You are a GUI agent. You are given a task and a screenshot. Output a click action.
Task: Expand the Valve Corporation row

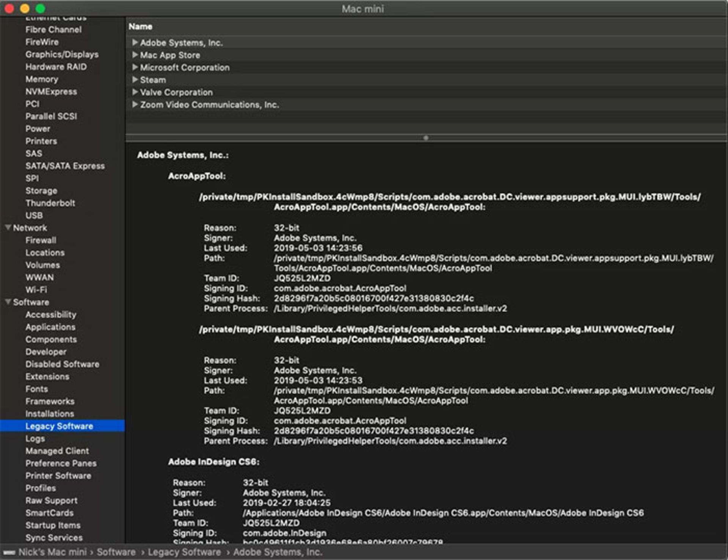[x=135, y=92]
